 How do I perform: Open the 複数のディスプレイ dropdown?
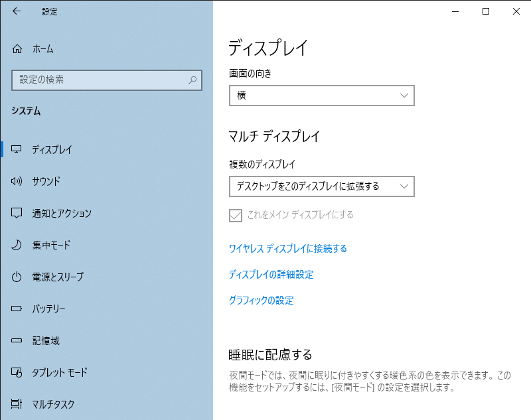point(322,186)
